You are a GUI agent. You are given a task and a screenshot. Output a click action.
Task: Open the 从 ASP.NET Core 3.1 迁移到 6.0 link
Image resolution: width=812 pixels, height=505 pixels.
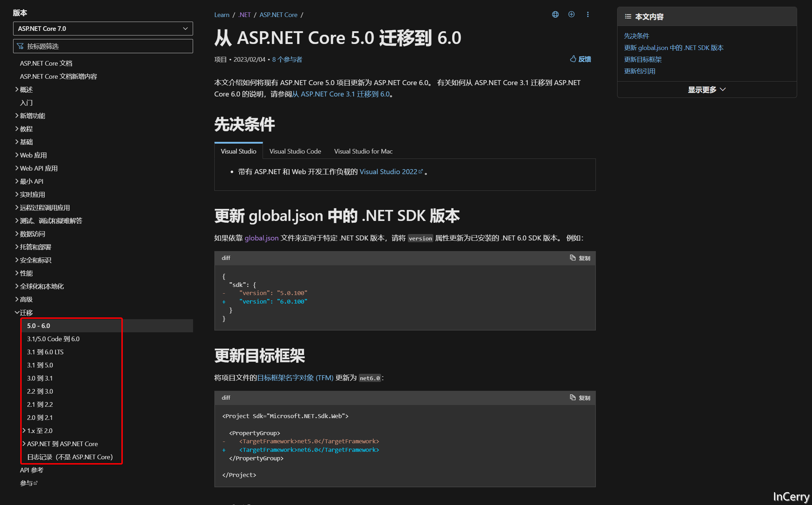[341, 94]
